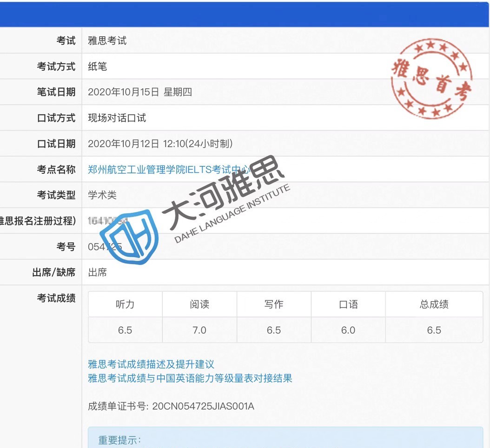The image size is (490, 448).
Task: Select the '现场对话口试' speaking mode value
Action: [x=117, y=118]
